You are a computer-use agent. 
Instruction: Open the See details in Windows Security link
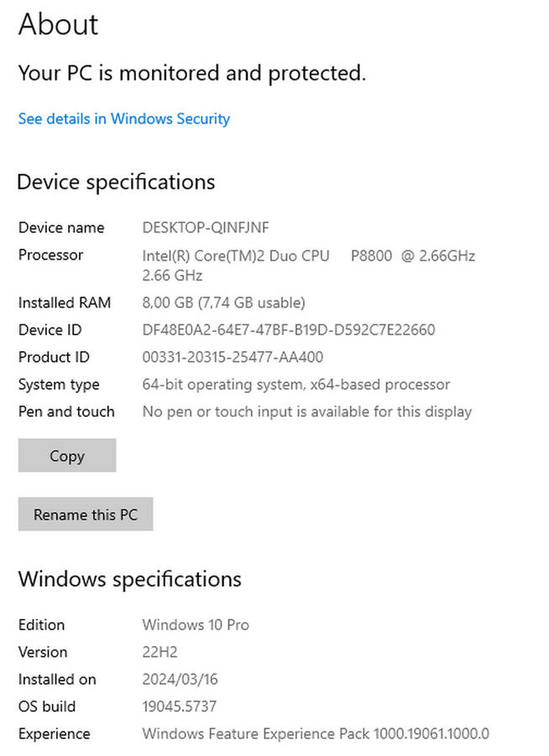pyautogui.click(x=123, y=119)
